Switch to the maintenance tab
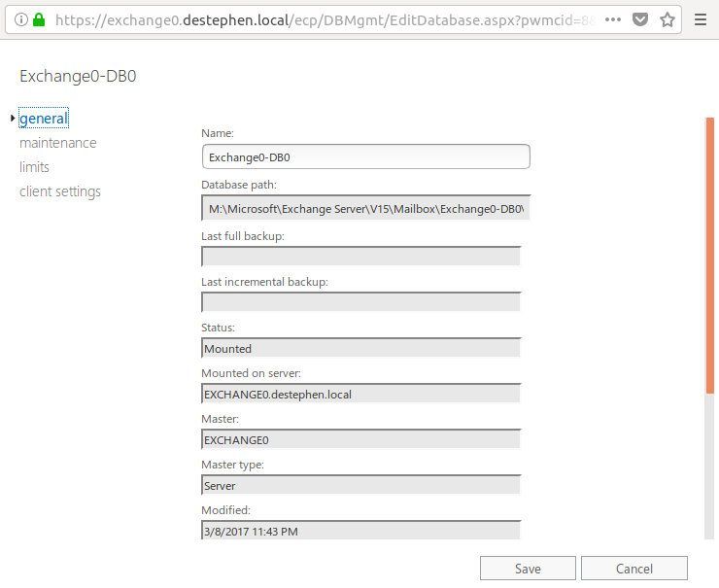This screenshot has height=588, width=719. (57, 143)
